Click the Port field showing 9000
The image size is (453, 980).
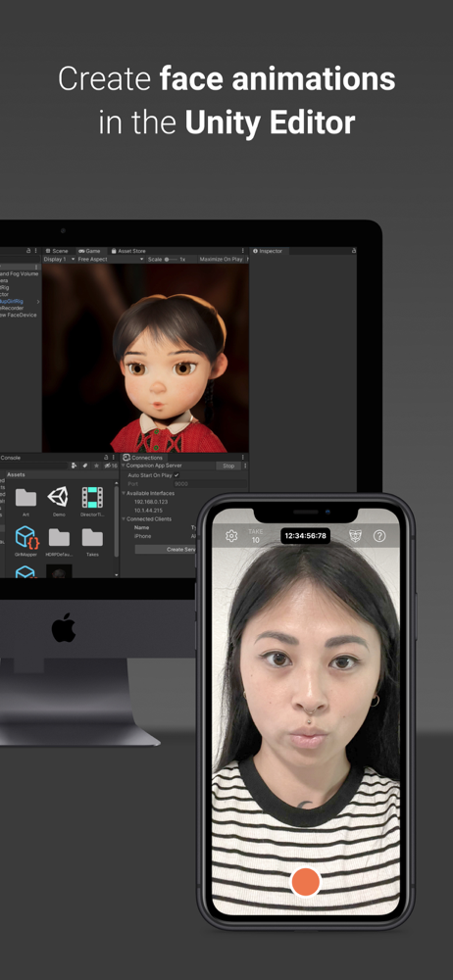pos(211,484)
